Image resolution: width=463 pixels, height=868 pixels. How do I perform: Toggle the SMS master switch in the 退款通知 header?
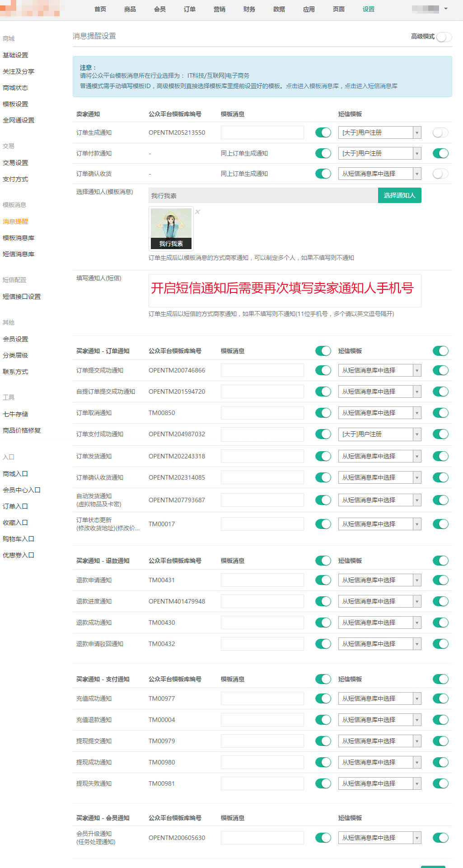click(x=440, y=561)
